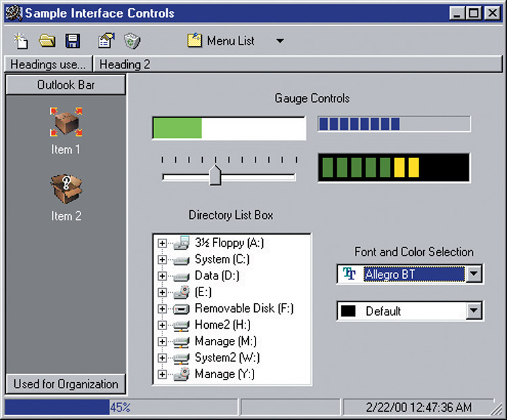Click the Manage (Y:) CD drive icon
The height and width of the screenshot is (420, 507).
tap(181, 375)
